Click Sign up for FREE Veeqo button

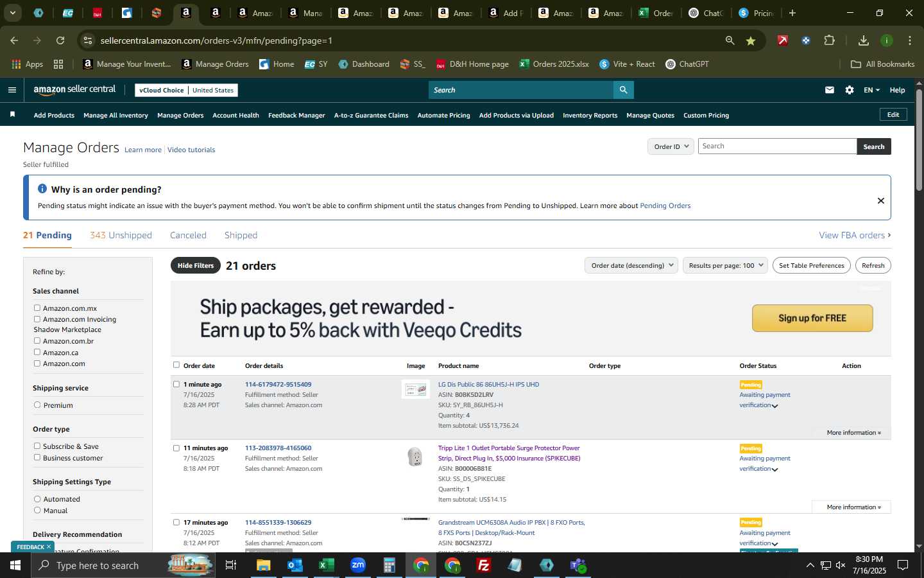(x=812, y=318)
